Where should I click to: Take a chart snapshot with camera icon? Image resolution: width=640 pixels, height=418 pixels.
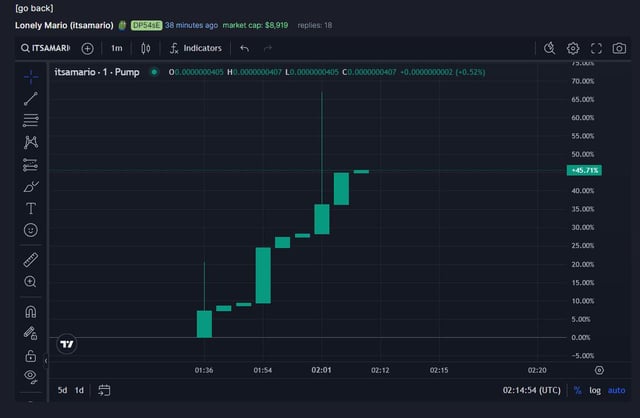point(620,48)
